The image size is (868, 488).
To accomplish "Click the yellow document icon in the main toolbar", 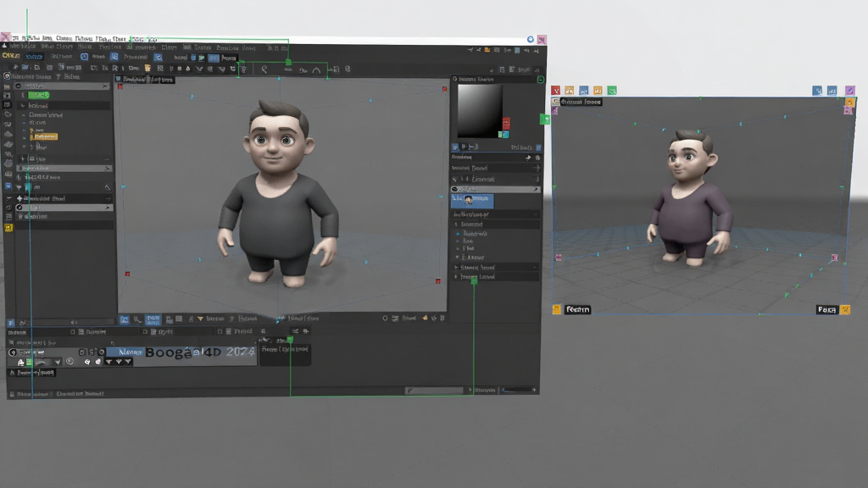I will [147, 68].
